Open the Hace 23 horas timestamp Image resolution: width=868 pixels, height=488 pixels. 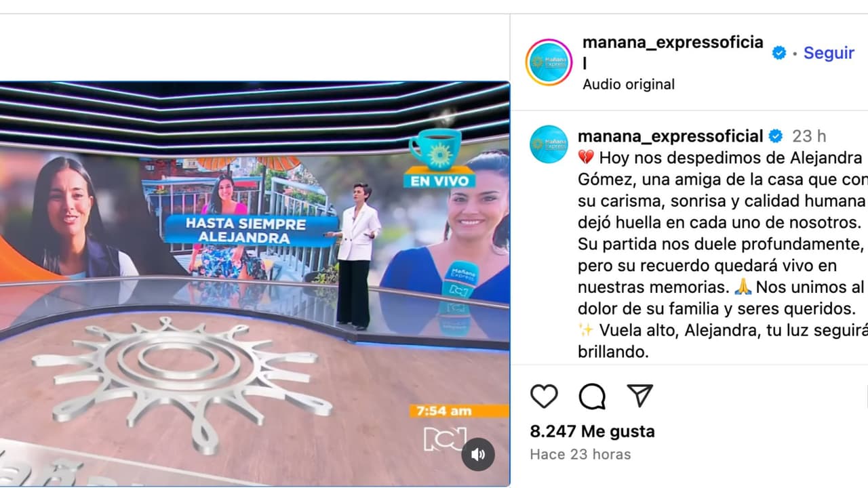[580, 454]
